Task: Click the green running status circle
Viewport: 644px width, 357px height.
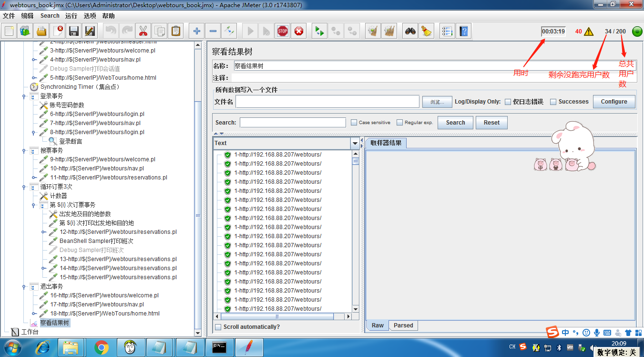Action: [x=637, y=31]
